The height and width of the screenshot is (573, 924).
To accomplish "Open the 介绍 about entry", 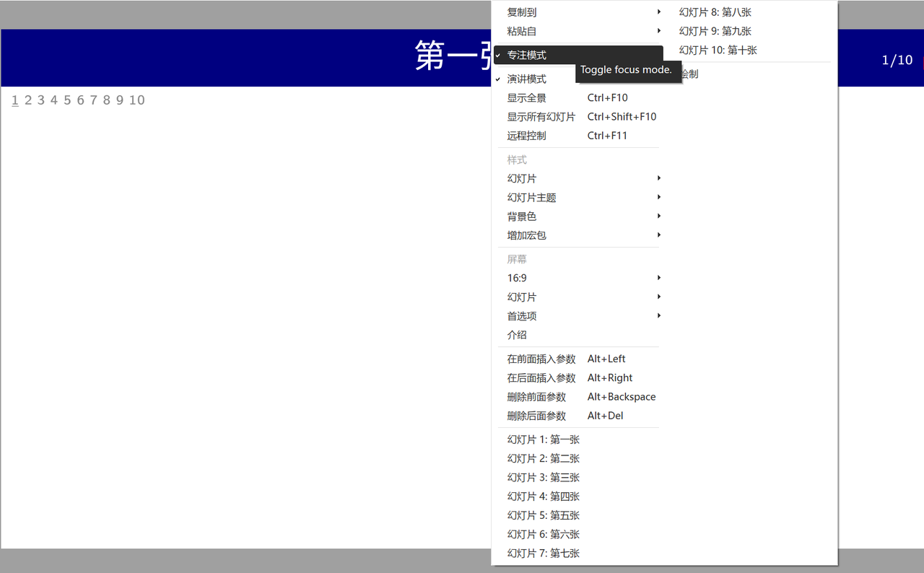I will click(x=518, y=335).
